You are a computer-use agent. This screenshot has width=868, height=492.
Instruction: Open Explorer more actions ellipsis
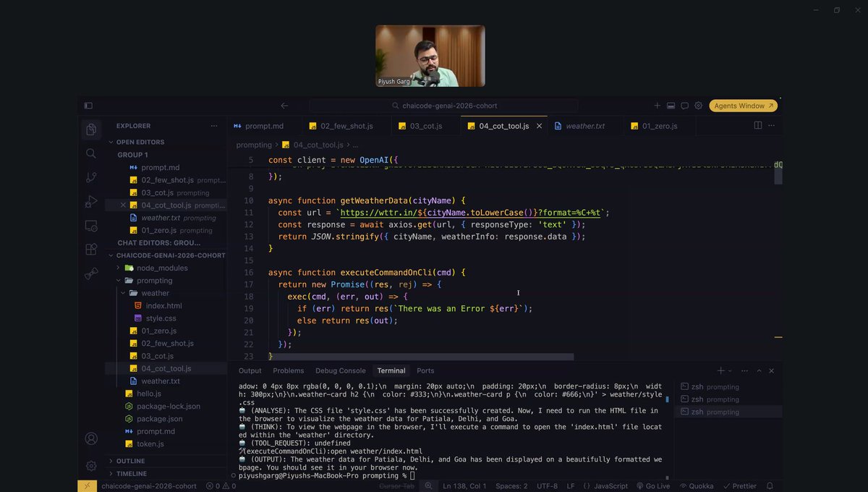[x=213, y=126]
